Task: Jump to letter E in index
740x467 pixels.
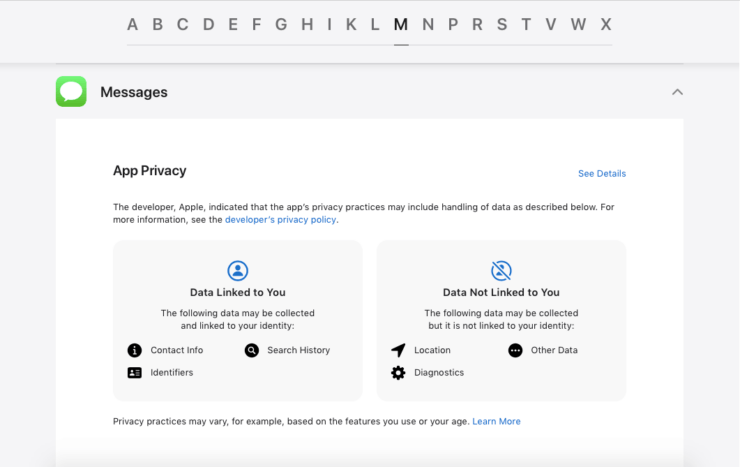Action: (233, 25)
